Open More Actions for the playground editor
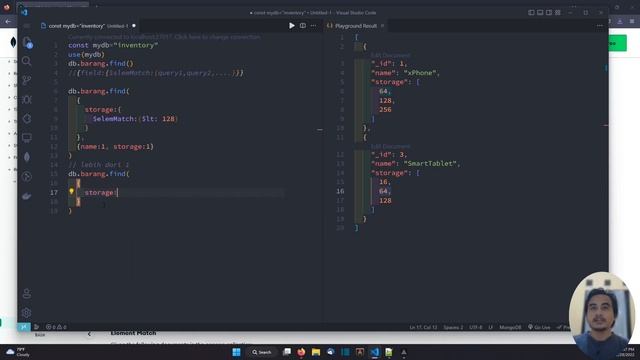Image resolution: width=640 pixels, height=360 pixels. 313,26
